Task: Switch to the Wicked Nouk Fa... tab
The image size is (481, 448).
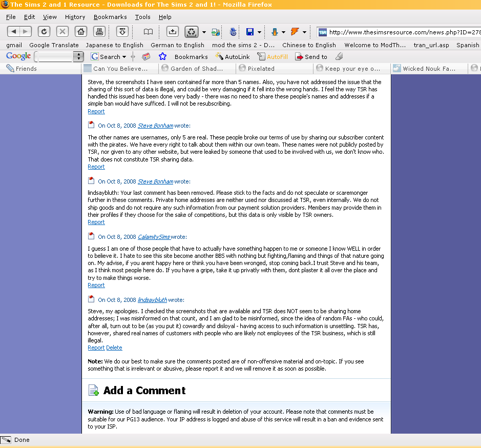Action: [429, 69]
